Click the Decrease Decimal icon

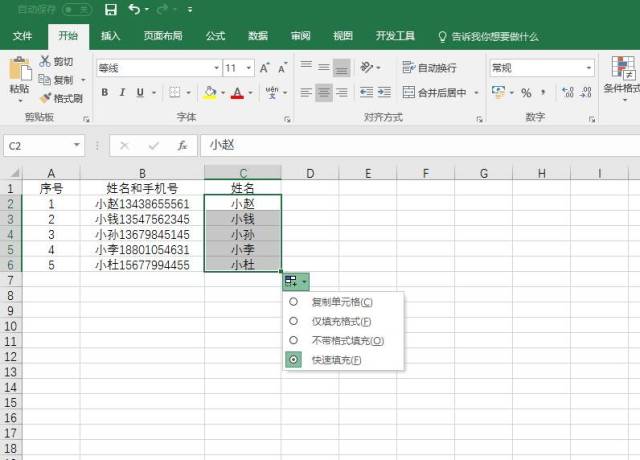click(x=586, y=93)
